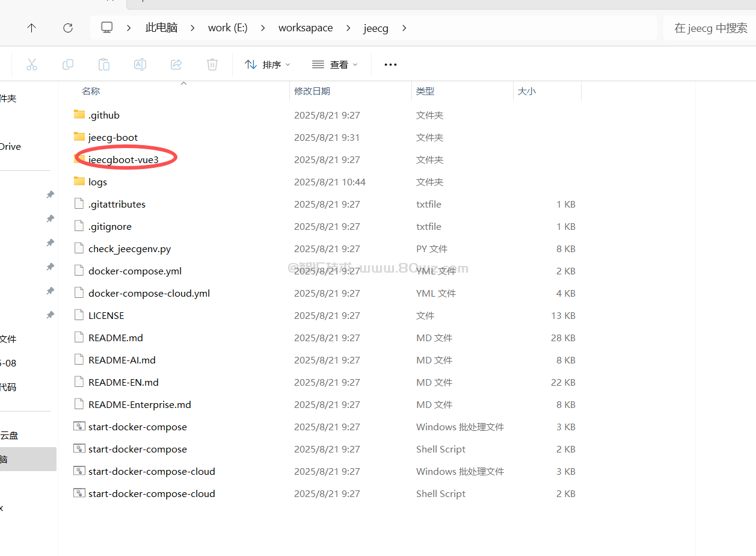Focus the 在 jeecg 中搜索 search box
Image resolution: width=756 pixels, height=556 pixels.
710,28
